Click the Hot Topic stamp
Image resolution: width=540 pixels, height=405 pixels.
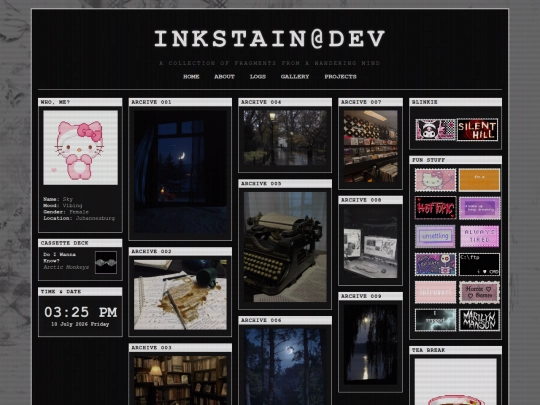coord(435,208)
